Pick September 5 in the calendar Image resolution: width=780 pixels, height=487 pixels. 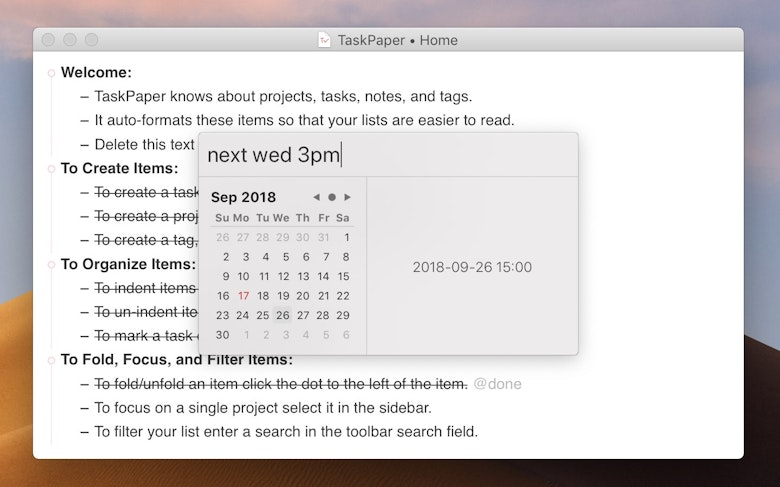tap(286, 257)
